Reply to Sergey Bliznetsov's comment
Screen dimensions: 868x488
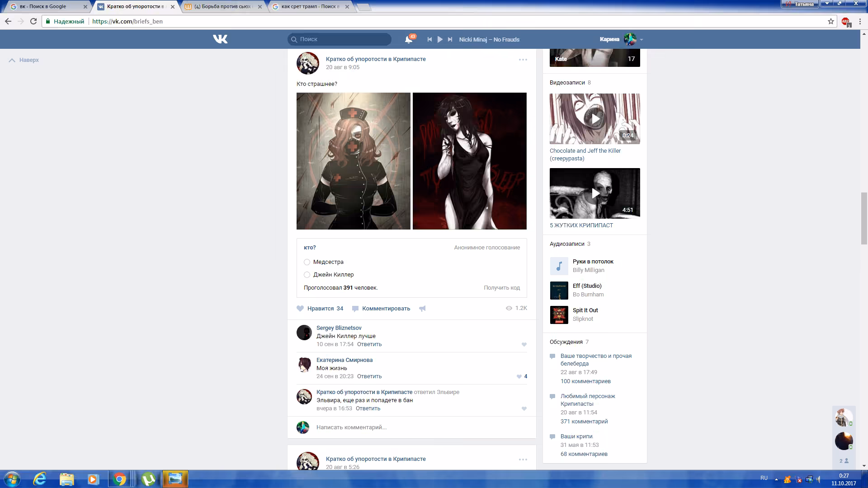pyautogui.click(x=369, y=344)
